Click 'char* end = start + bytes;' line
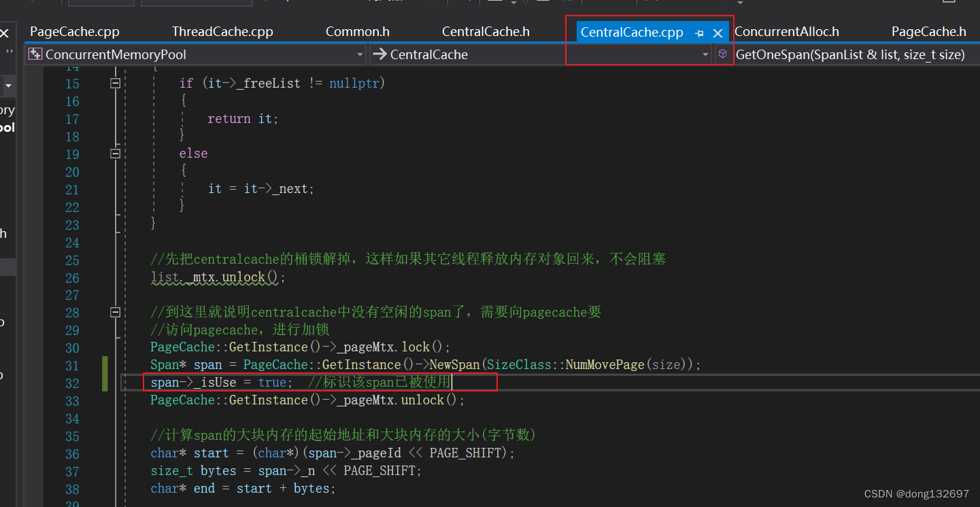Image resolution: width=980 pixels, height=507 pixels. pyautogui.click(x=243, y=489)
